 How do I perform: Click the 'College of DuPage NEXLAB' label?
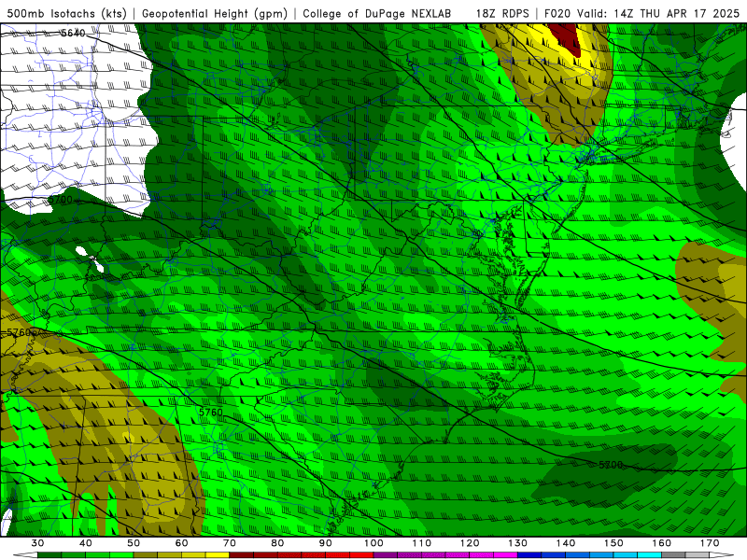point(377,13)
